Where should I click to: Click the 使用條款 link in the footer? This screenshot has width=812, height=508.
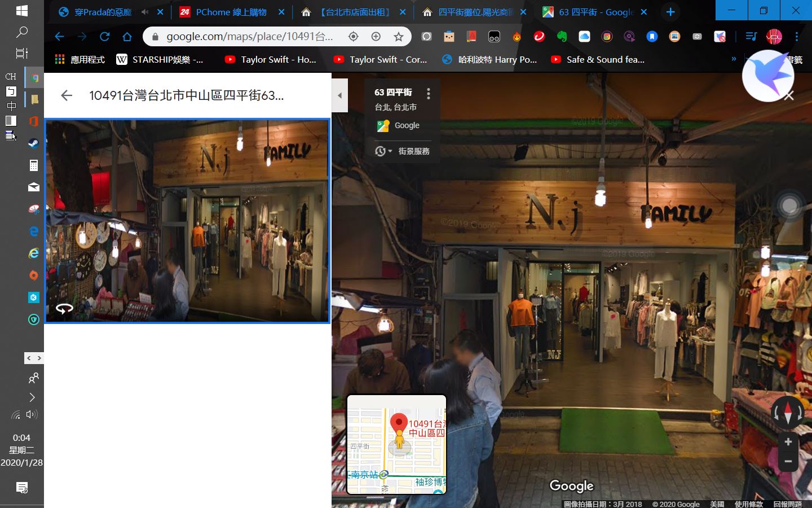pos(748,504)
